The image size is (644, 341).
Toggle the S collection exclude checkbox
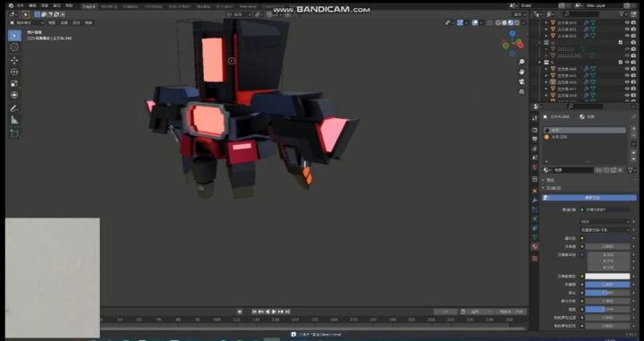(x=620, y=63)
